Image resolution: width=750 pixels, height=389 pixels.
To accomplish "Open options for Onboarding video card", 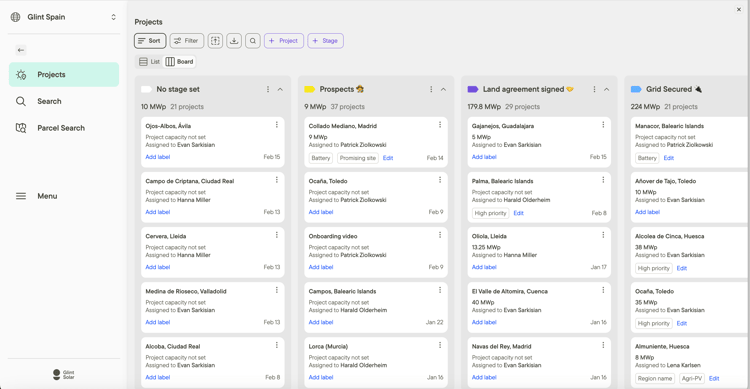I will tap(440, 235).
